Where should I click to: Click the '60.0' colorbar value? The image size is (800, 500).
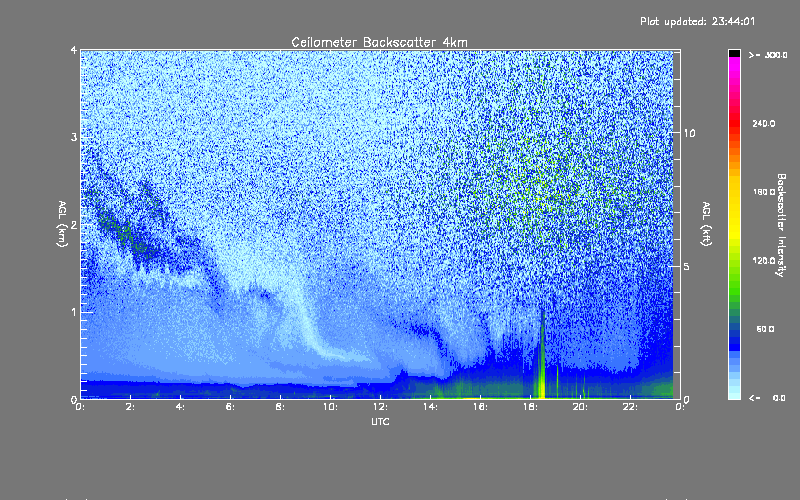(765, 329)
